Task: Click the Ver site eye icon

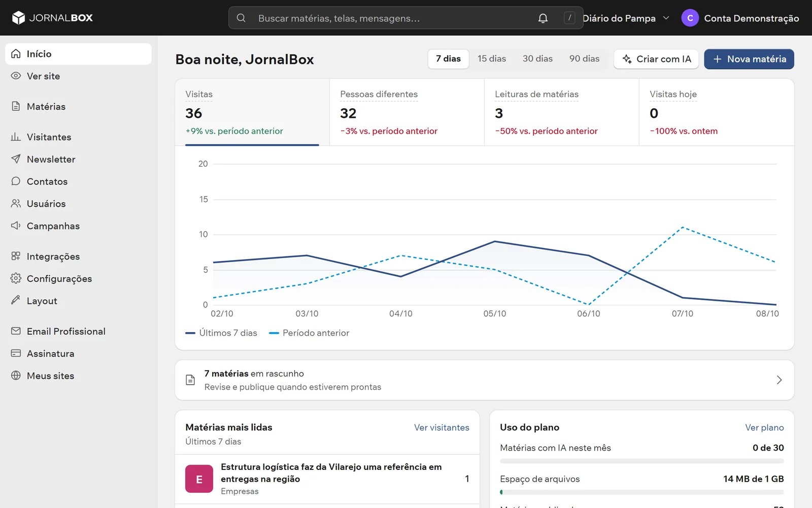Action: (x=16, y=76)
